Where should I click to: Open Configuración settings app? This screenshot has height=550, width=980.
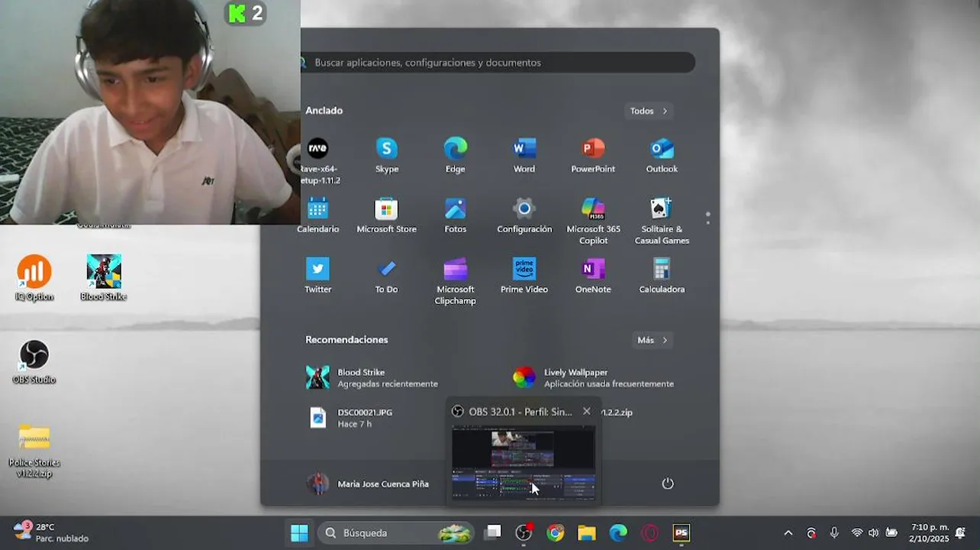(524, 215)
